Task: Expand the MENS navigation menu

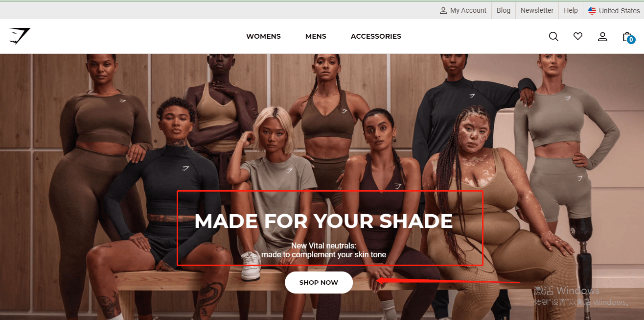Action: (x=316, y=36)
